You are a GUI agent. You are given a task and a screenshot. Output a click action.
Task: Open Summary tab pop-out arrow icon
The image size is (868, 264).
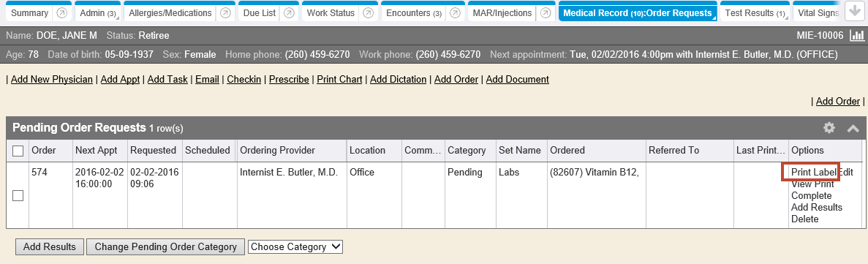point(63,12)
